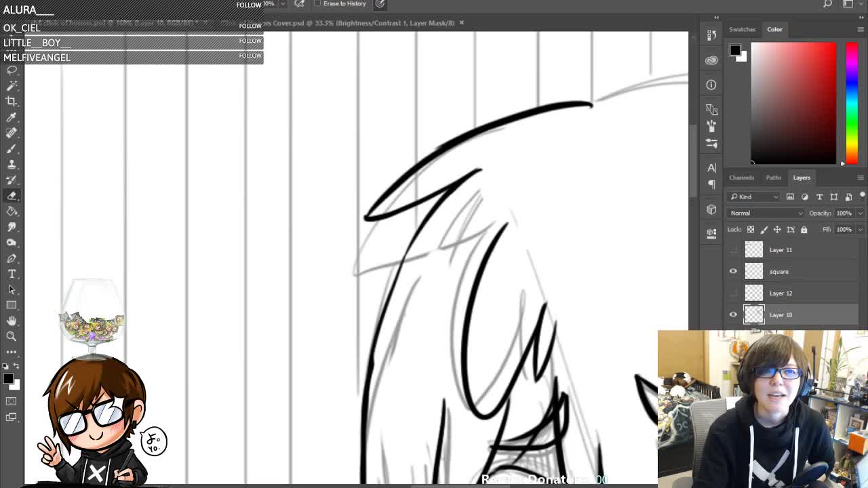The width and height of the screenshot is (868, 488).
Task: Select the Pen tool
Action: click(x=12, y=258)
